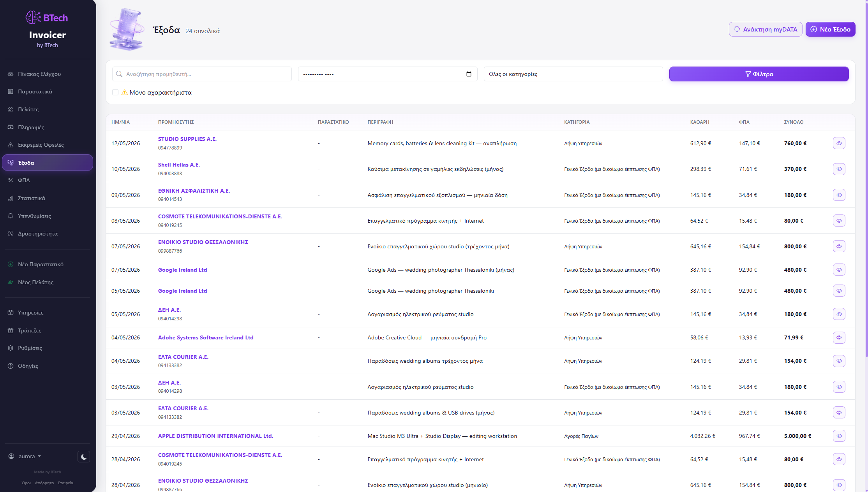Screen dimensions: 868x492
Task: View the 07/05/2026 Google Ireland expense eye icon
Action: (839, 270)
